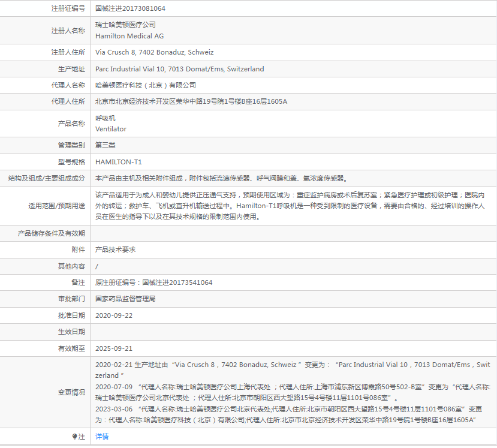
Task: Click the 结构及组成/主要组成成分 label
Action: click(47, 179)
